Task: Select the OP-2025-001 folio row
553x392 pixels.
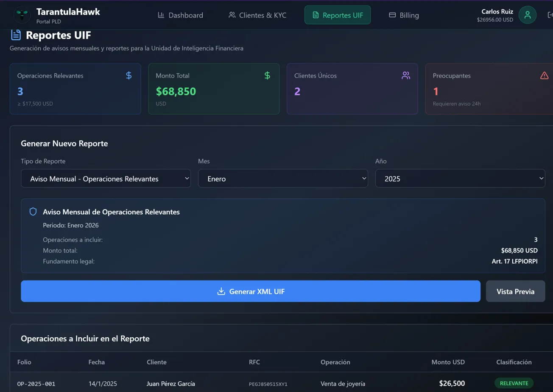Action: point(36,384)
